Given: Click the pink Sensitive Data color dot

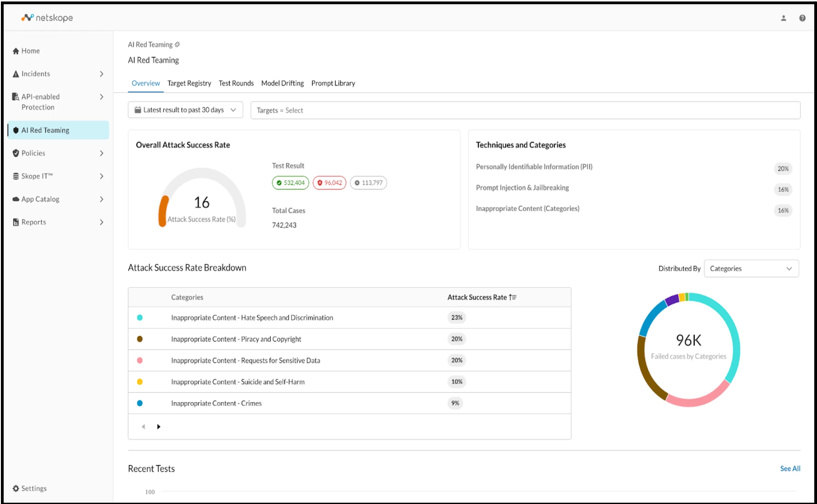Looking at the screenshot, I should point(140,361).
